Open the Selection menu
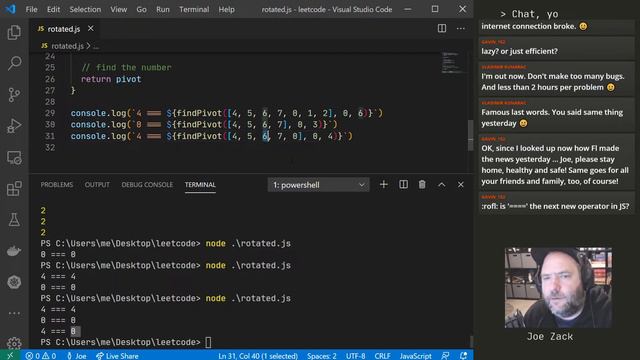Image resolution: width=640 pixels, height=360 pixels. click(x=85, y=9)
